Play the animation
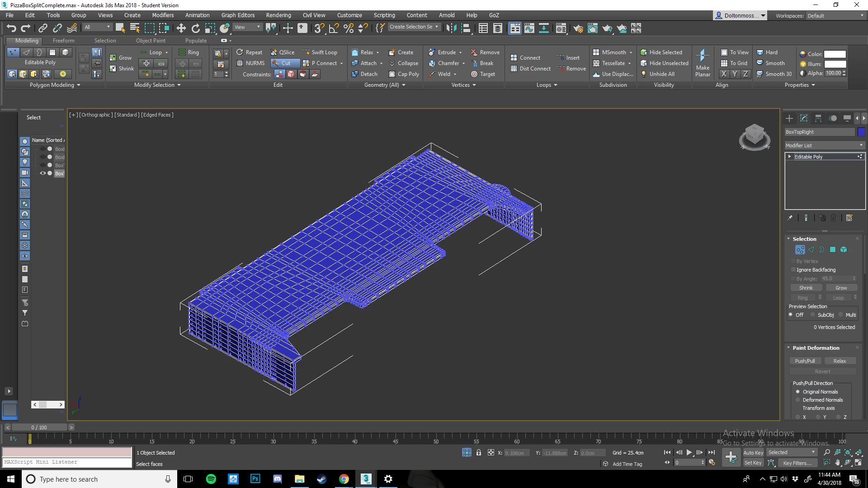This screenshot has width=868, height=488. (689, 452)
